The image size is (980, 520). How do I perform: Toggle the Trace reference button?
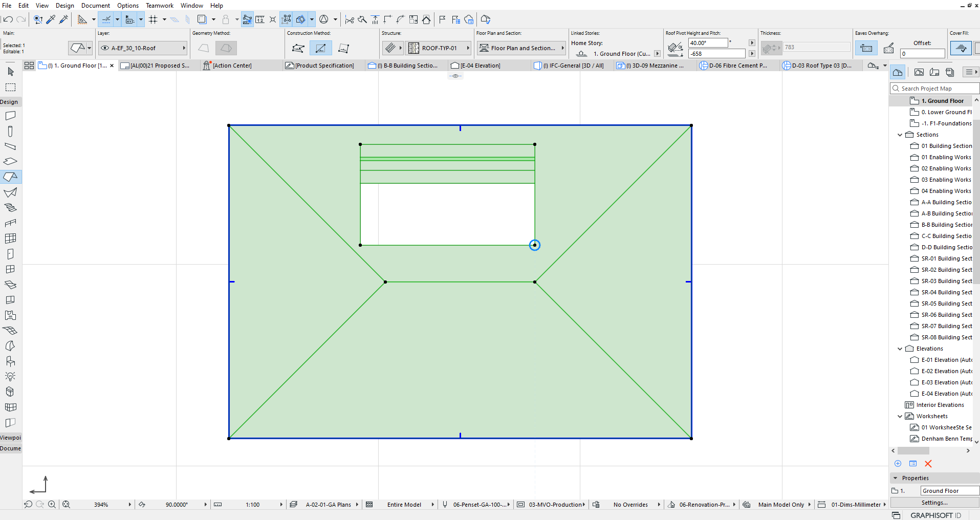[202, 19]
